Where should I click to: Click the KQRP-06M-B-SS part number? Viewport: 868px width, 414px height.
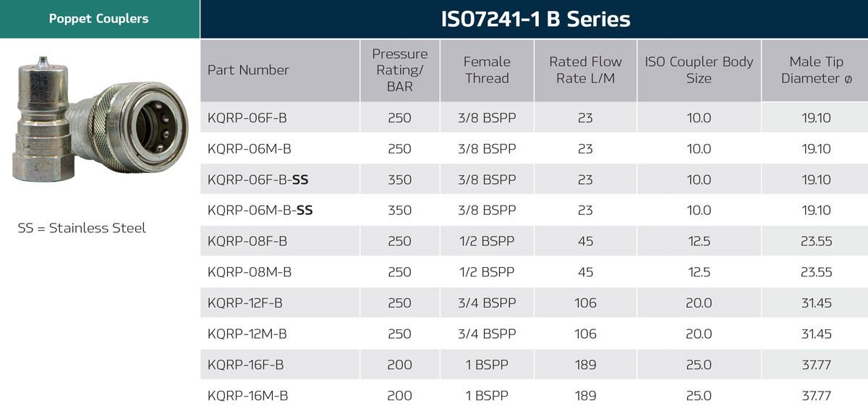(x=260, y=211)
